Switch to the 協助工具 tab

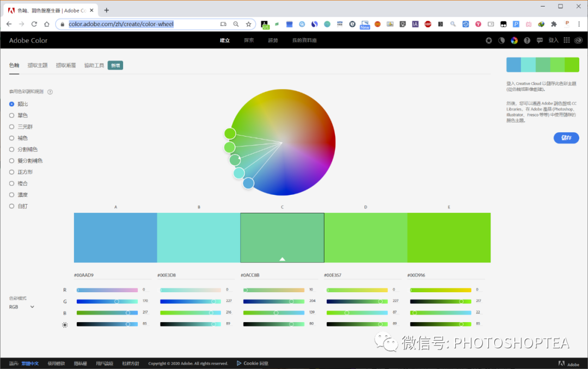[x=94, y=65]
